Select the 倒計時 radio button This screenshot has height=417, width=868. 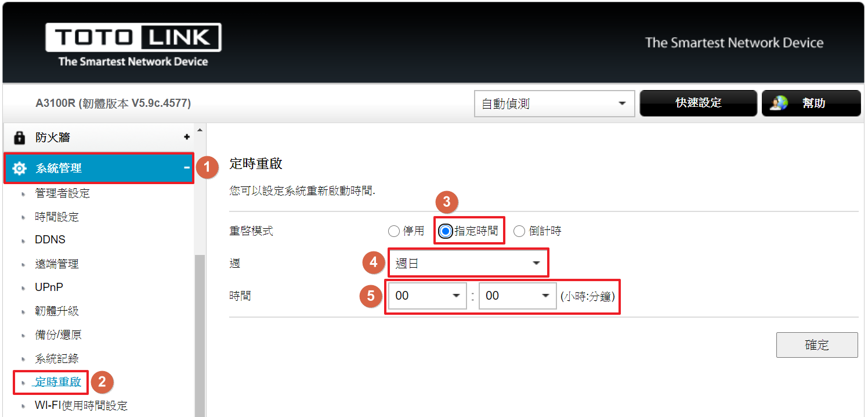519,231
